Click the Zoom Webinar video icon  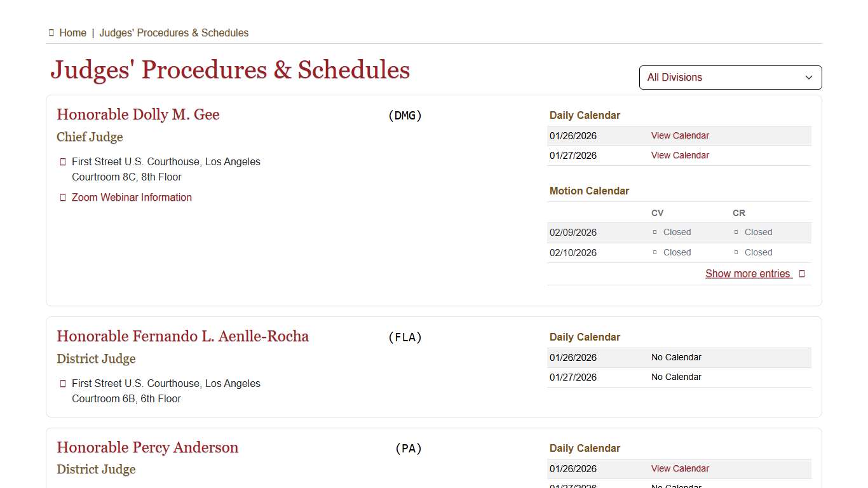63,198
